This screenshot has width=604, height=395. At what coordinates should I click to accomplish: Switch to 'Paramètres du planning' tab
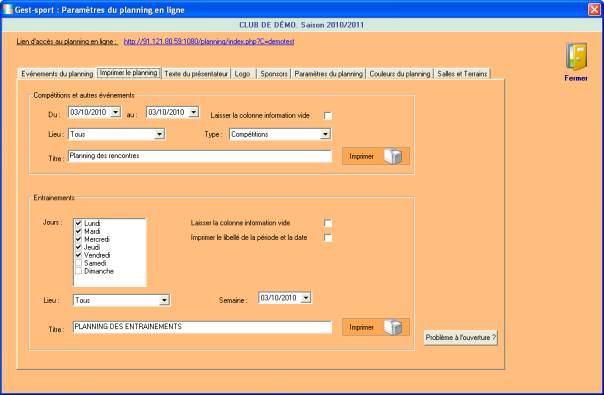click(x=329, y=74)
